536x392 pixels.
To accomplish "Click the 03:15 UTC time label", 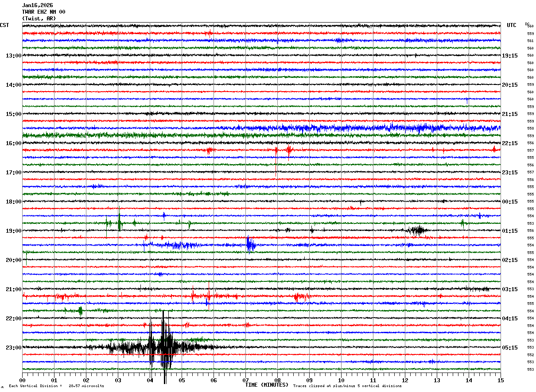I will [510, 289].
